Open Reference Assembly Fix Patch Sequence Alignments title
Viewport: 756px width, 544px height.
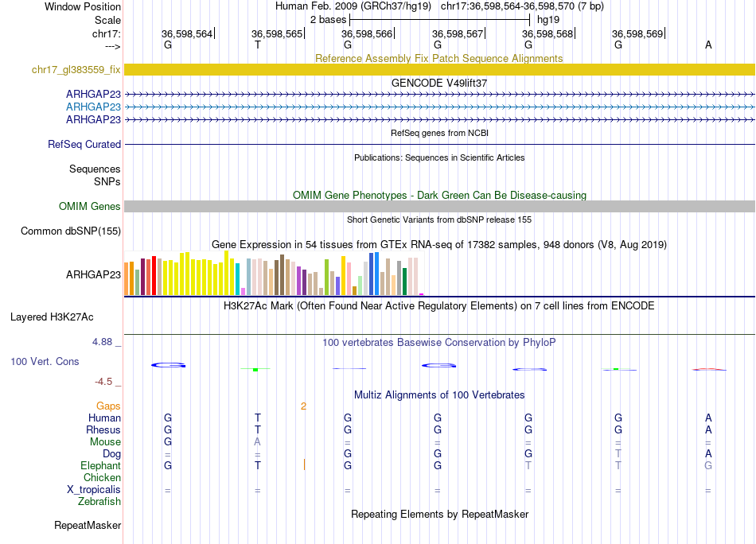[x=438, y=58]
